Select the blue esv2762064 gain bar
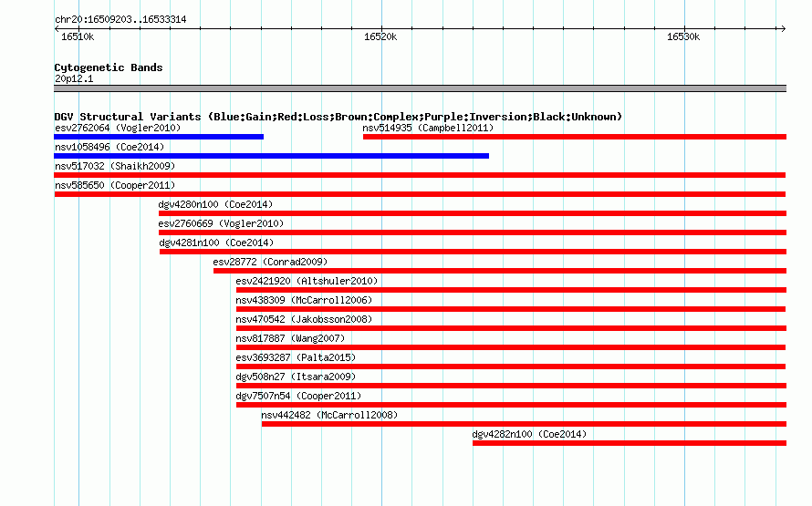 (159, 137)
